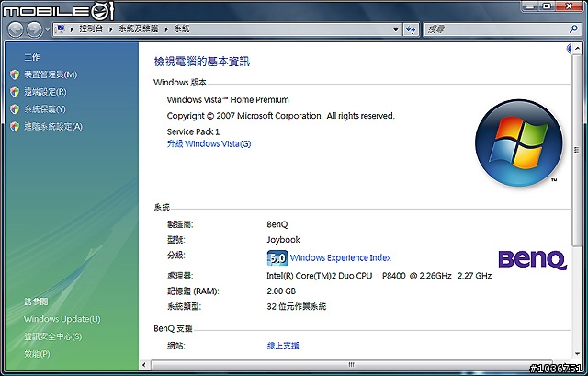The height and width of the screenshot is (376, 588).
Task: Click the refresh button beside address bar
Action: (x=411, y=29)
